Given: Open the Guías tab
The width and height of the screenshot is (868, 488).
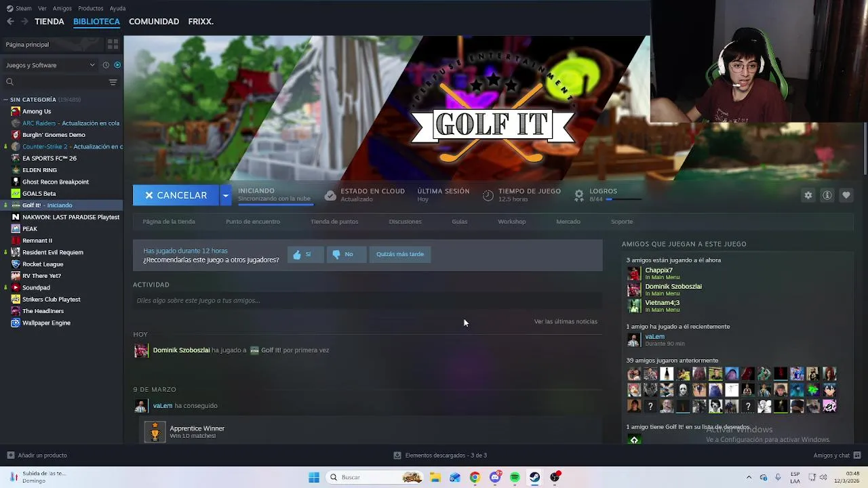Looking at the screenshot, I should pos(460,222).
